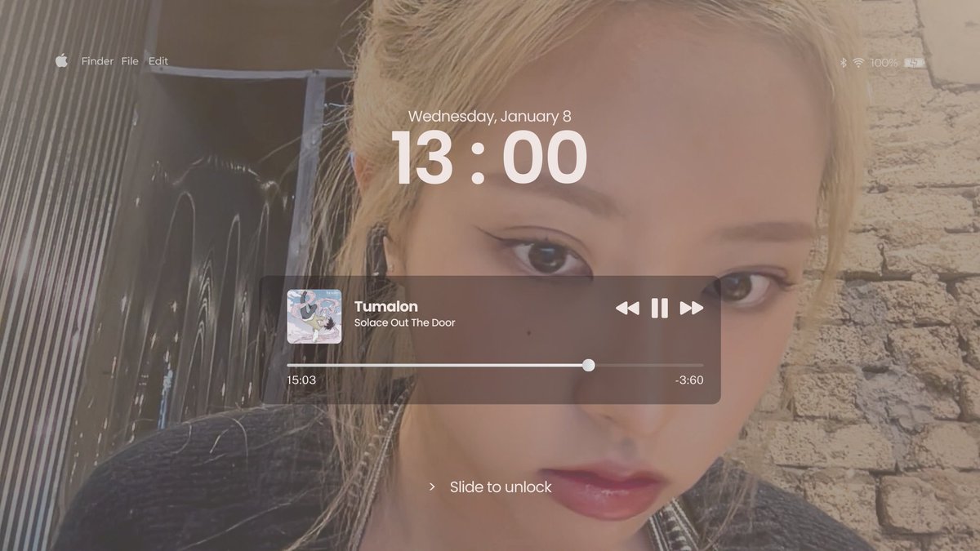Image resolution: width=980 pixels, height=551 pixels.
Task: Click the elapsed time 15:03
Action: tap(301, 380)
